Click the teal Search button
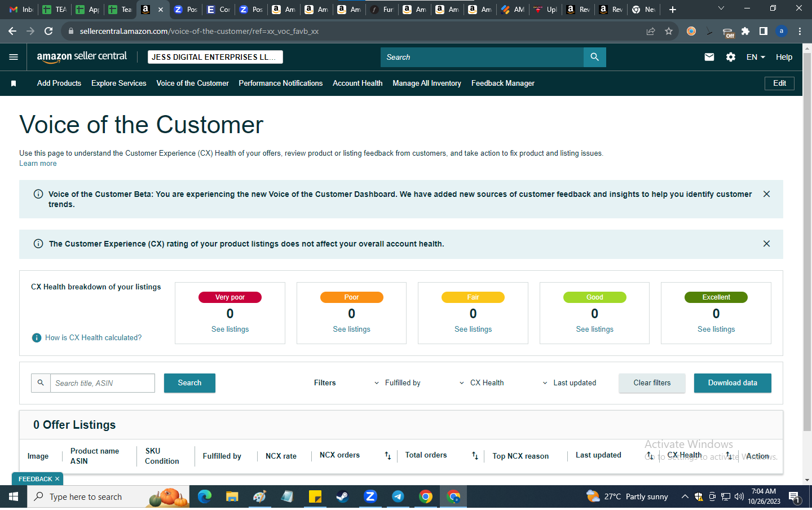Image resolution: width=812 pixels, height=510 pixels. [x=189, y=383]
